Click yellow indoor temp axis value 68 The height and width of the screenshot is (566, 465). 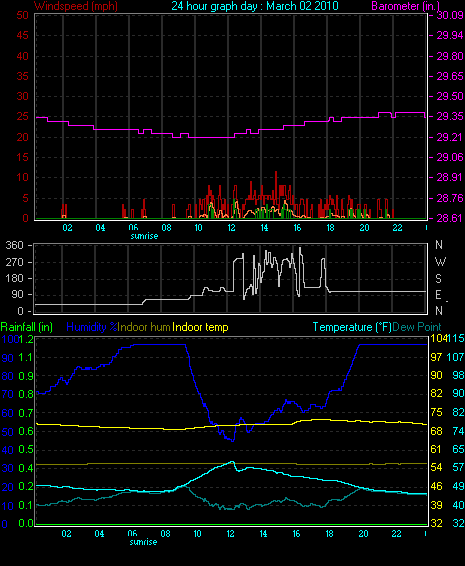[436, 431]
